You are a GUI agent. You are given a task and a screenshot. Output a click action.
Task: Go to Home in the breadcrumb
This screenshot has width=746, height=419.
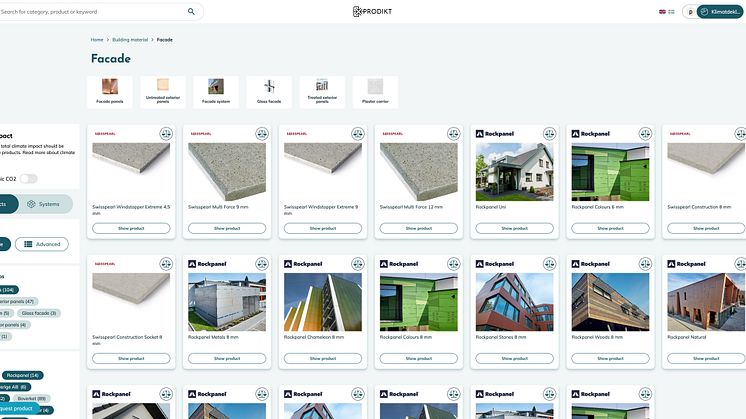pyautogui.click(x=97, y=39)
